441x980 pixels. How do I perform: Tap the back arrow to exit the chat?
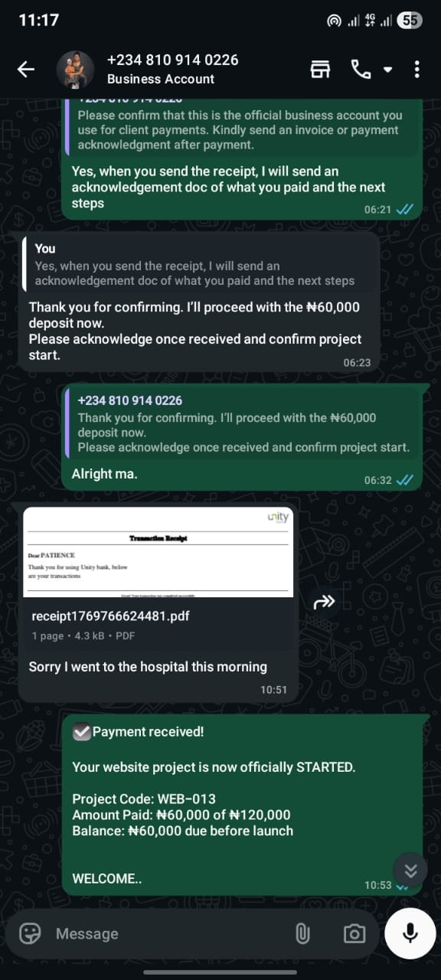point(25,68)
